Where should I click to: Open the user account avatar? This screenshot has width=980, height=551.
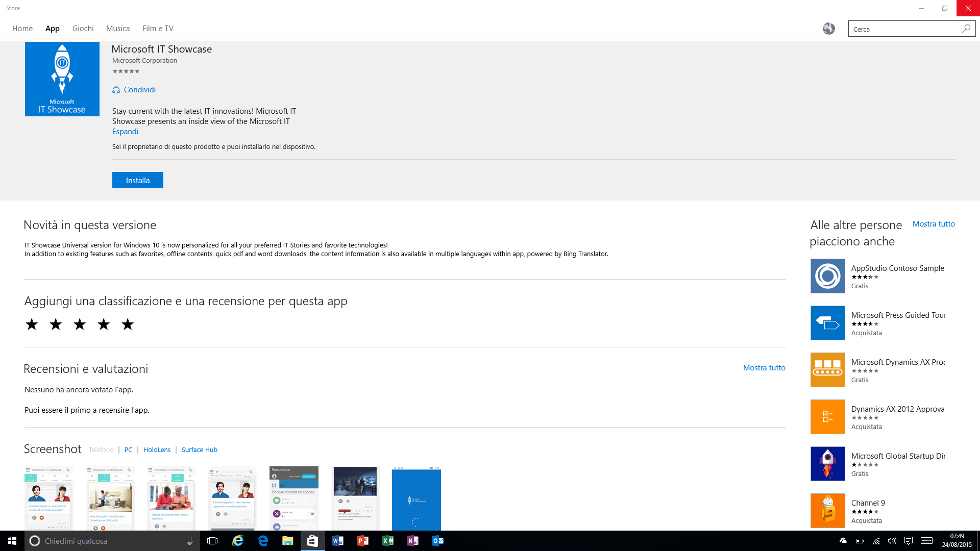point(829,29)
